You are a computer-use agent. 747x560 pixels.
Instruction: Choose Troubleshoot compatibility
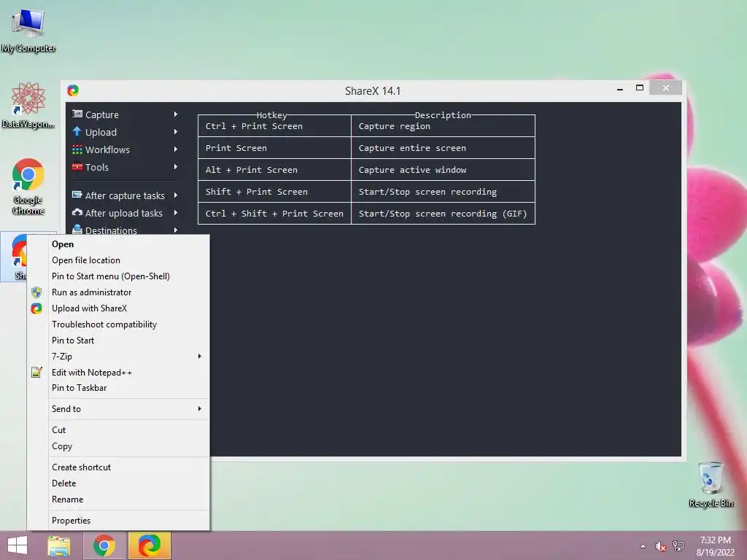click(118, 324)
